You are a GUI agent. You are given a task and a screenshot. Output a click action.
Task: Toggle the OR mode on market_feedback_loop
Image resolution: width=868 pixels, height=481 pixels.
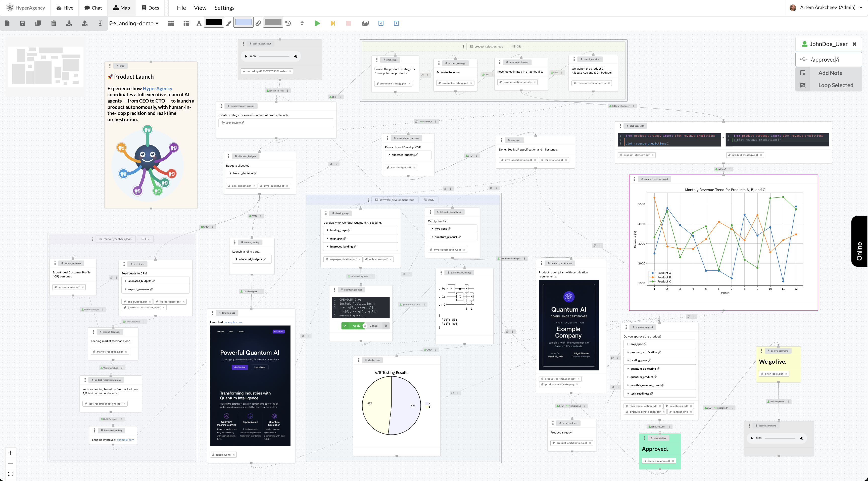pyautogui.click(x=145, y=239)
